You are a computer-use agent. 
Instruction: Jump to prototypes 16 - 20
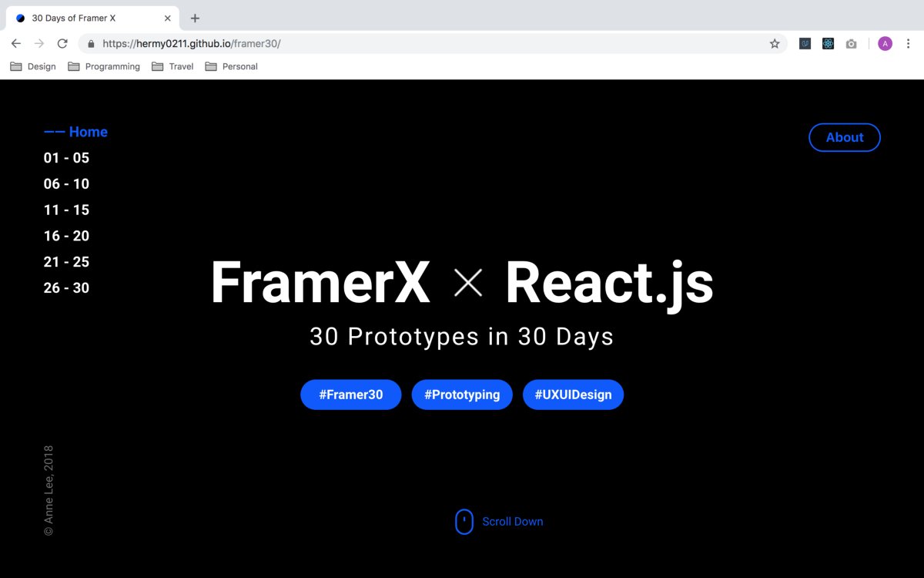66,236
